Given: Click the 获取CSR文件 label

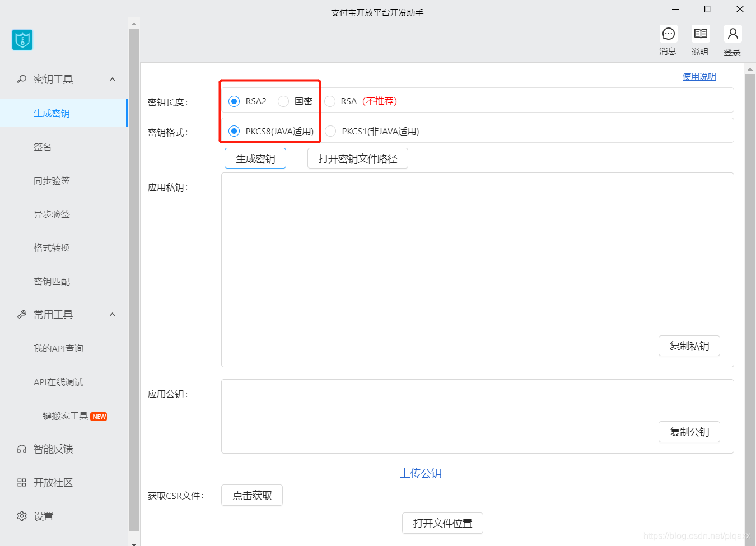Looking at the screenshot, I should pos(175,496).
